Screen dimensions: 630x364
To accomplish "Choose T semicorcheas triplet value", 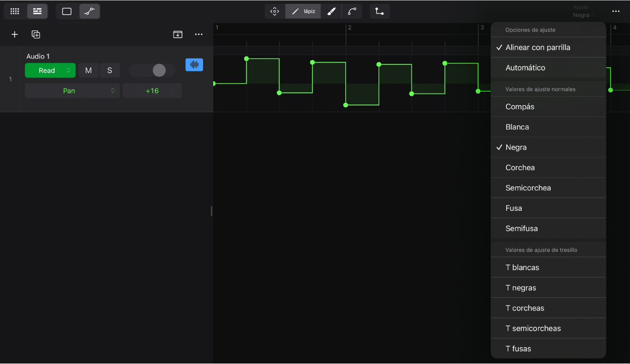I will point(548,328).
